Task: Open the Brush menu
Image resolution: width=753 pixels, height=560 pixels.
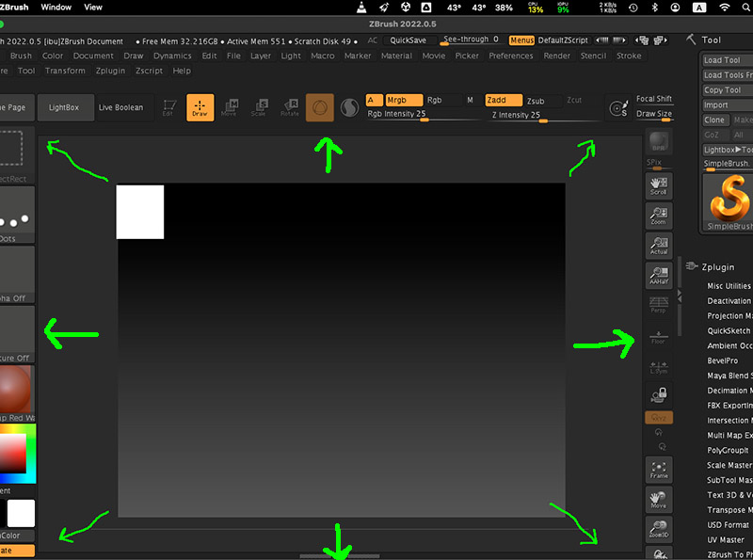Action: coord(21,56)
